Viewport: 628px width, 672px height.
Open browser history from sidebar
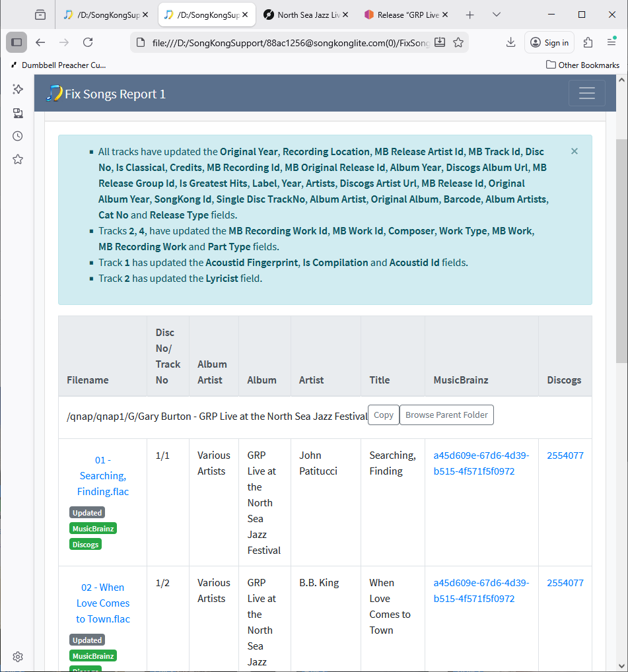pyautogui.click(x=18, y=136)
